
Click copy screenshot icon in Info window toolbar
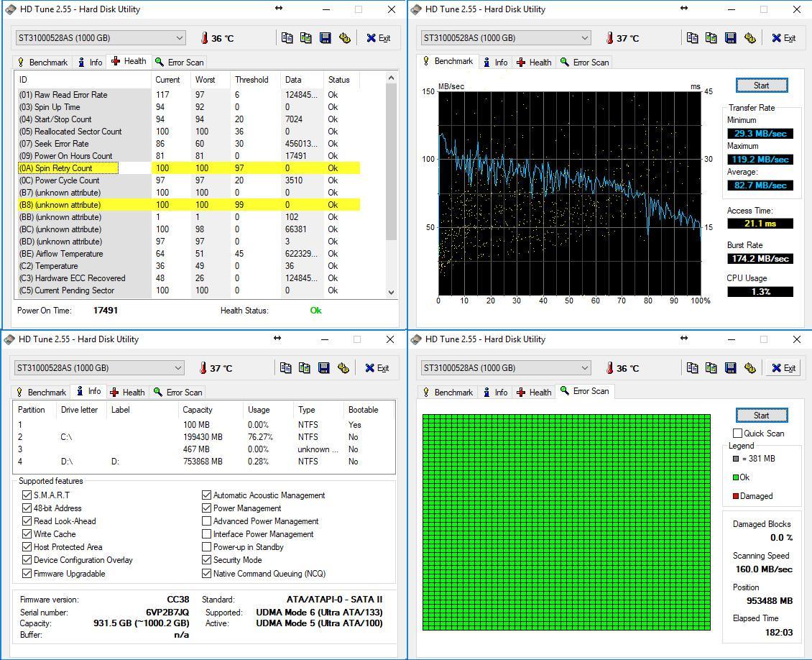tap(305, 368)
